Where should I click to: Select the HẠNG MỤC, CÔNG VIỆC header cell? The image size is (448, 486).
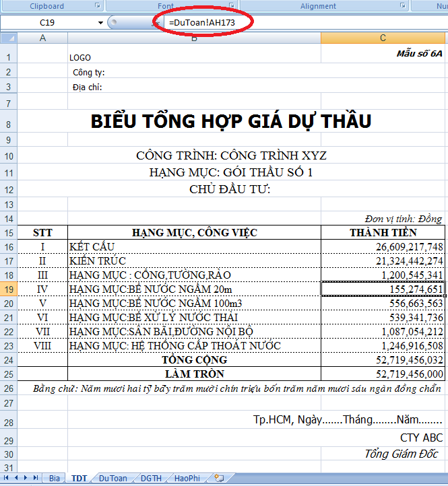[194, 232]
